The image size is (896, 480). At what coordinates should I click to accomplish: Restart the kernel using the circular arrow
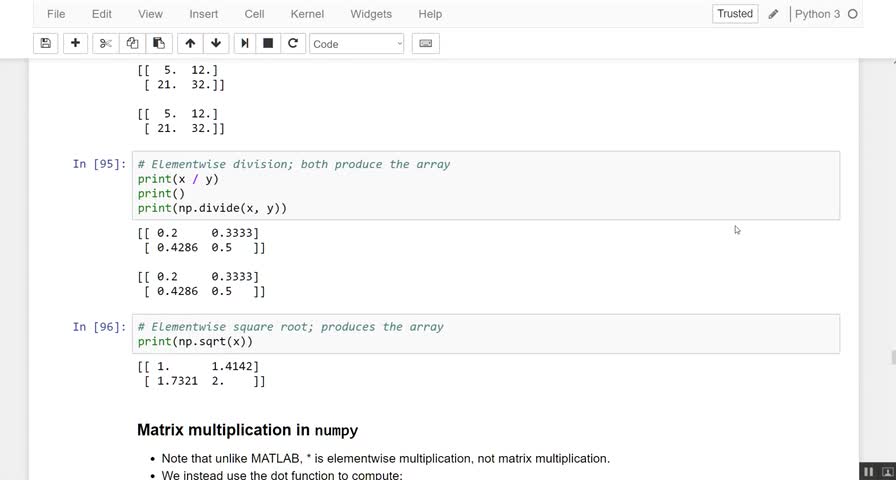(x=293, y=43)
